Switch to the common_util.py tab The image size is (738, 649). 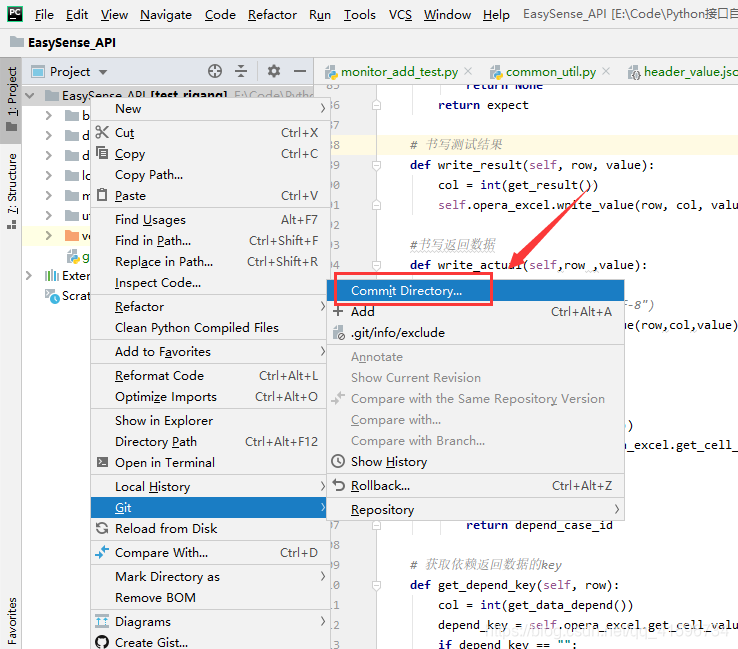[551, 72]
